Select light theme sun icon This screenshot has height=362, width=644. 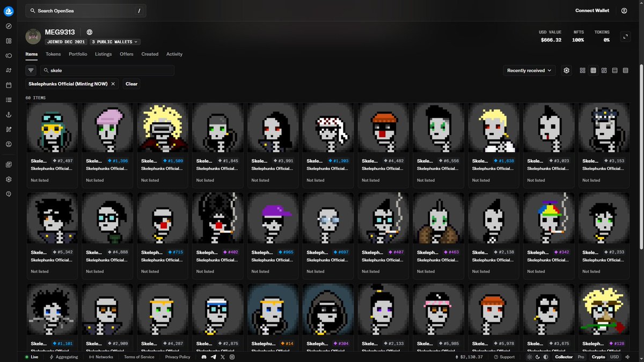coord(530,357)
